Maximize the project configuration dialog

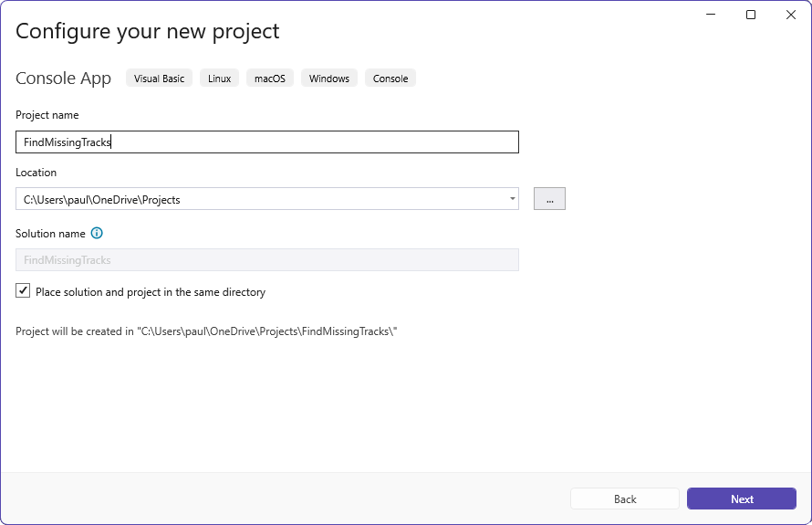pos(750,15)
